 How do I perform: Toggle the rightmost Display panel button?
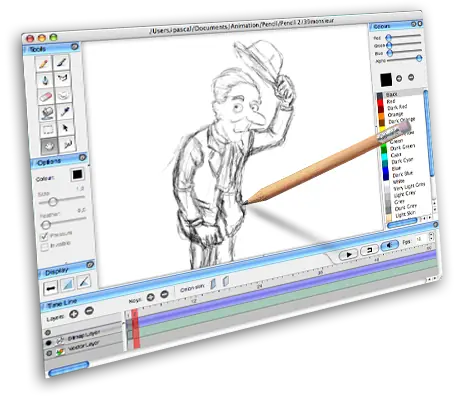tap(84, 281)
